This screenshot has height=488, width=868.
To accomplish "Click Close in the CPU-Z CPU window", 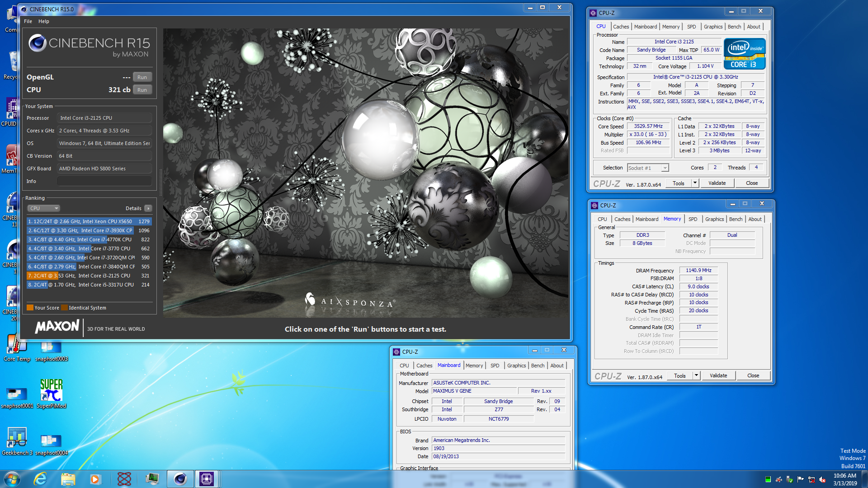I will point(752,183).
